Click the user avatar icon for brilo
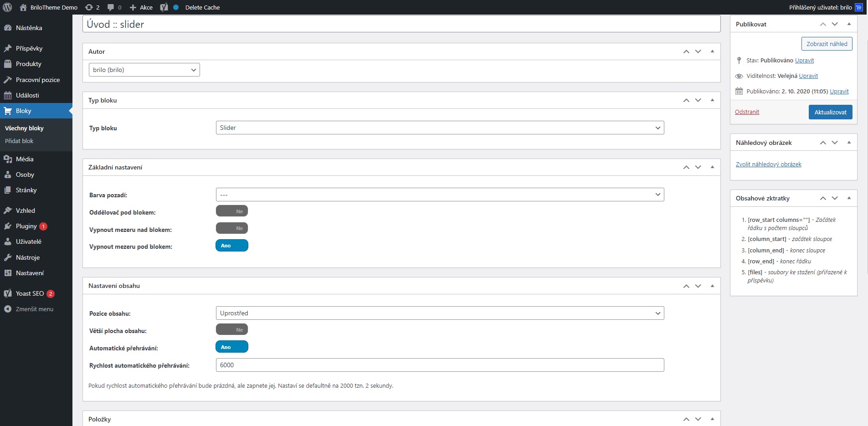Screen dimensions: 868x426 (859, 7)
